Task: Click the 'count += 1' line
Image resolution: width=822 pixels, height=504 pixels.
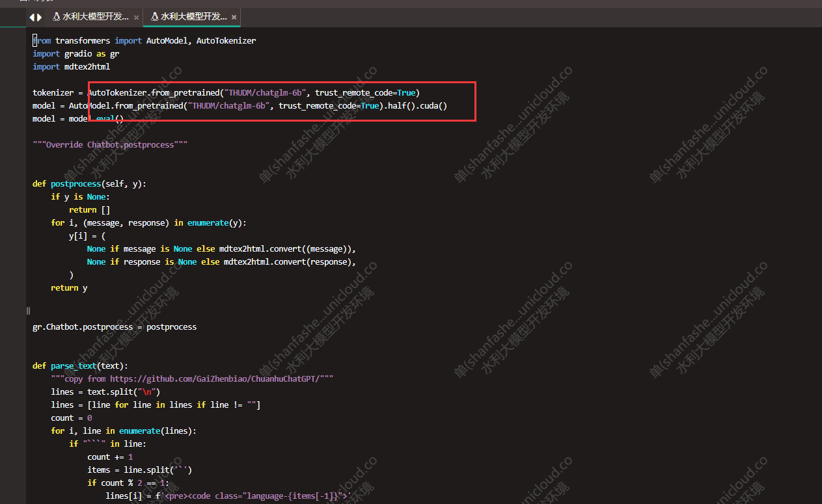Action: pyautogui.click(x=110, y=457)
